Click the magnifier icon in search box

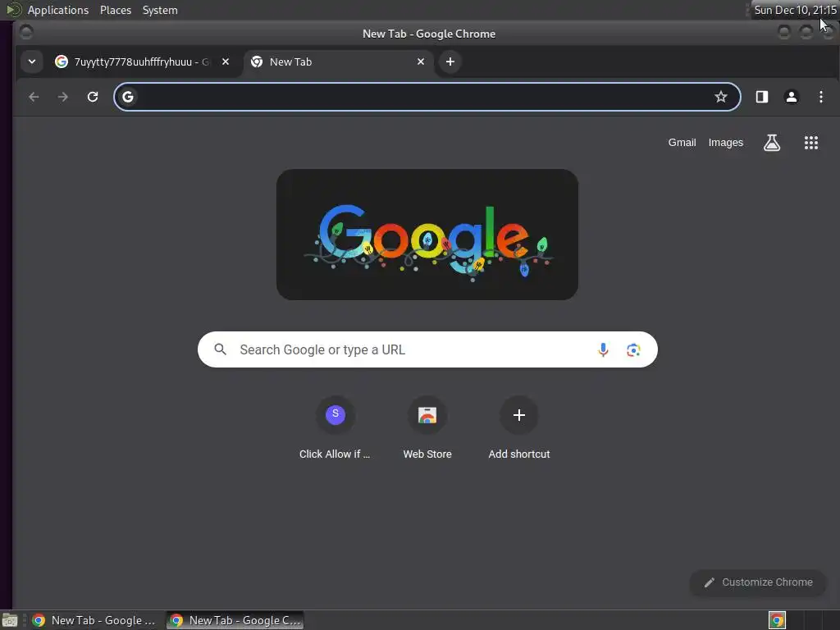(220, 349)
